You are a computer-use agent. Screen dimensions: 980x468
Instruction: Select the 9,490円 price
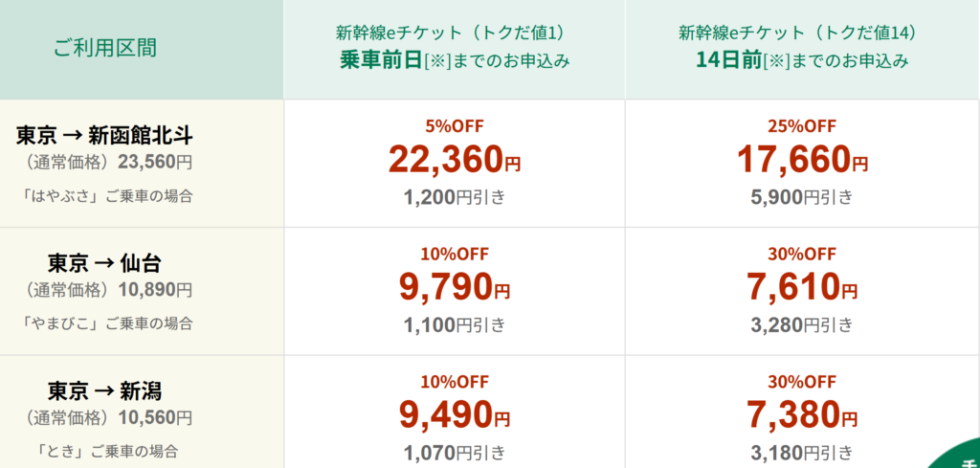click(x=455, y=415)
